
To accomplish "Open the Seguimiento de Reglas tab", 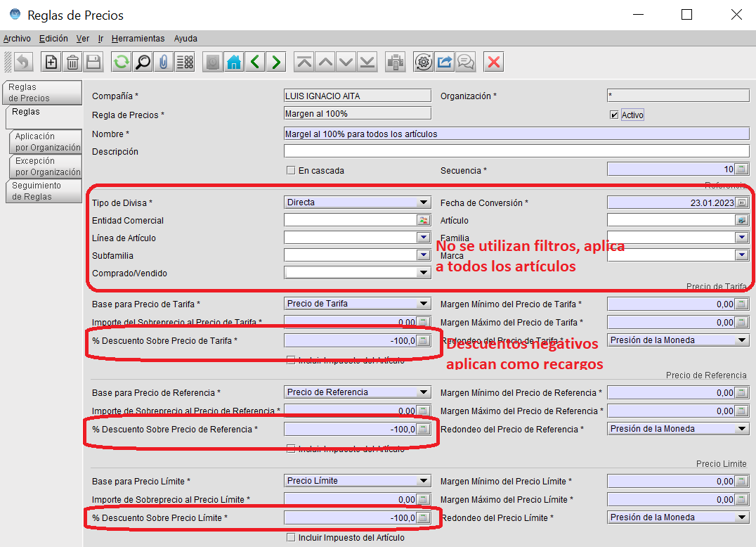I will coord(44,191).
